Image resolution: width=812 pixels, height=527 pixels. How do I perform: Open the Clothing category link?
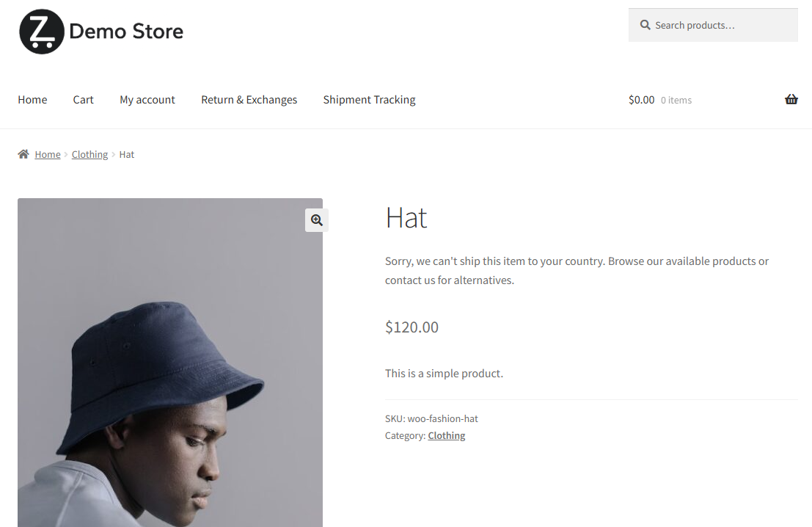click(x=447, y=436)
